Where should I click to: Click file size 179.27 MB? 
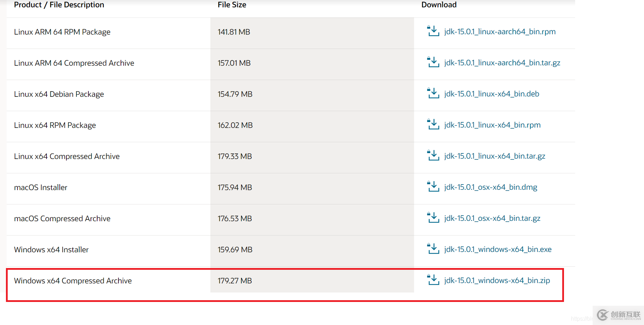point(235,281)
